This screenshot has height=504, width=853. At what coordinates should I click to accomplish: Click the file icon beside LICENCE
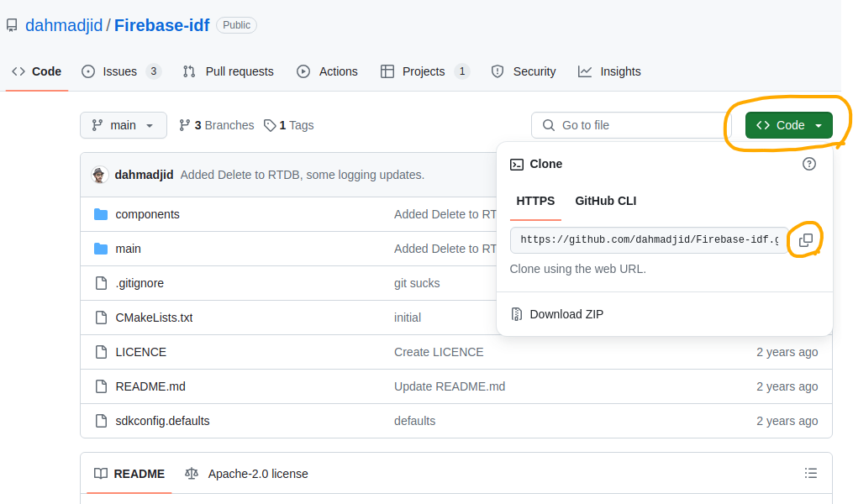[101, 352]
